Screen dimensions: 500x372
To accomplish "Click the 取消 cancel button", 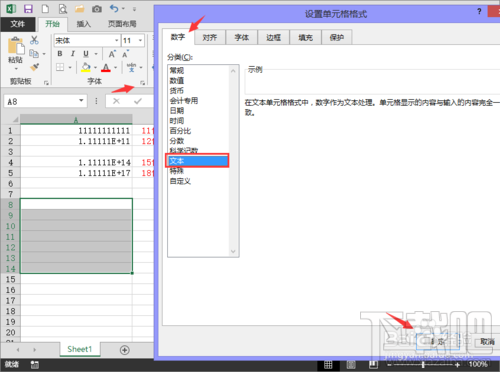I will point(487,341).
